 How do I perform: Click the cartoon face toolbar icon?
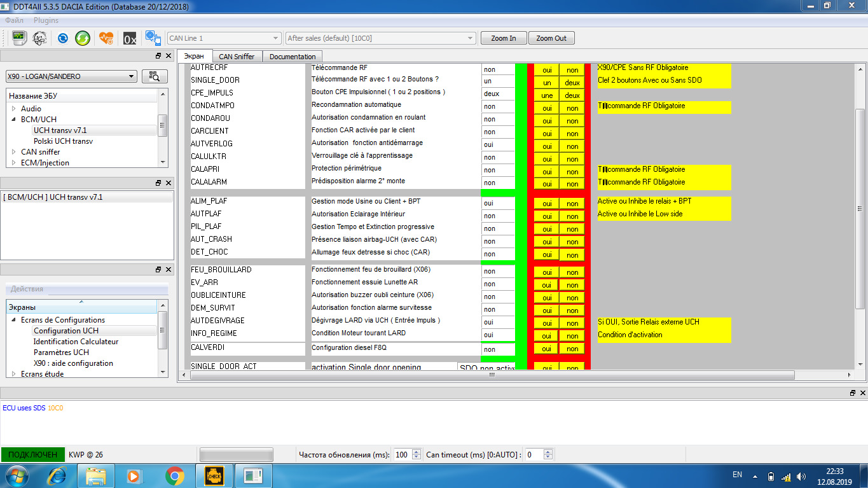[x=39, y=38]
